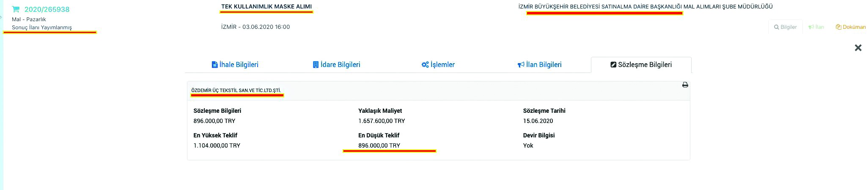Click the TEK KULLANIMLIK MASKE ALIMI title
This screenshot has width=868, height=190.
(x=266, y=7)
